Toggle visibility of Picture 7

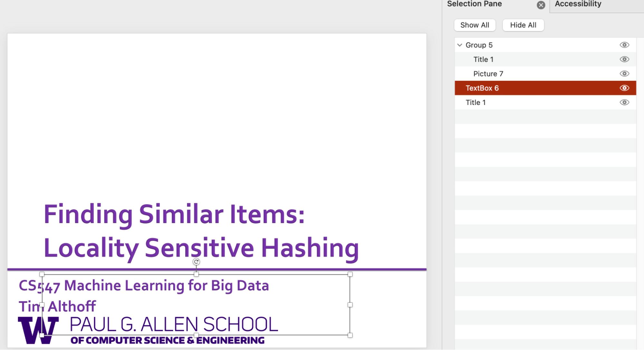[x=625, y=73]
